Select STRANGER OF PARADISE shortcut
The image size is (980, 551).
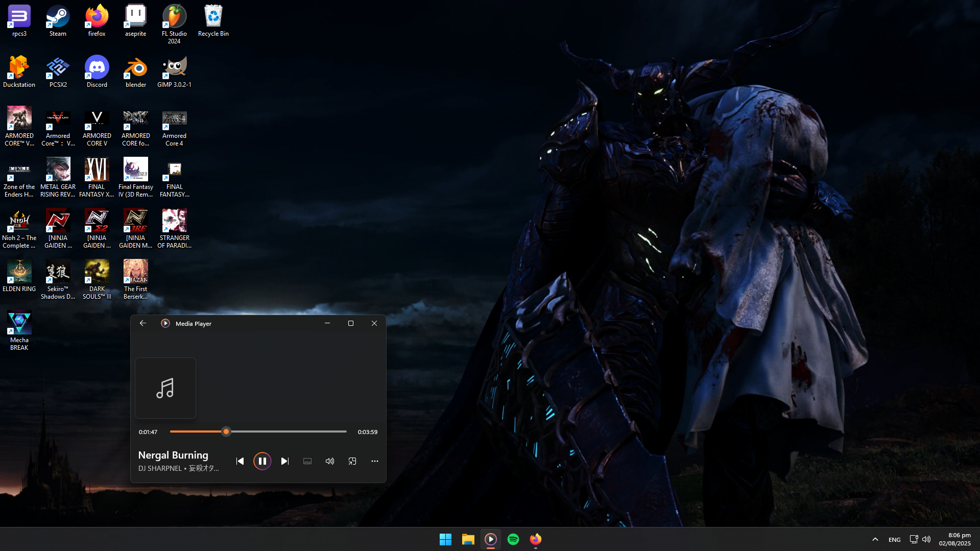174,229
